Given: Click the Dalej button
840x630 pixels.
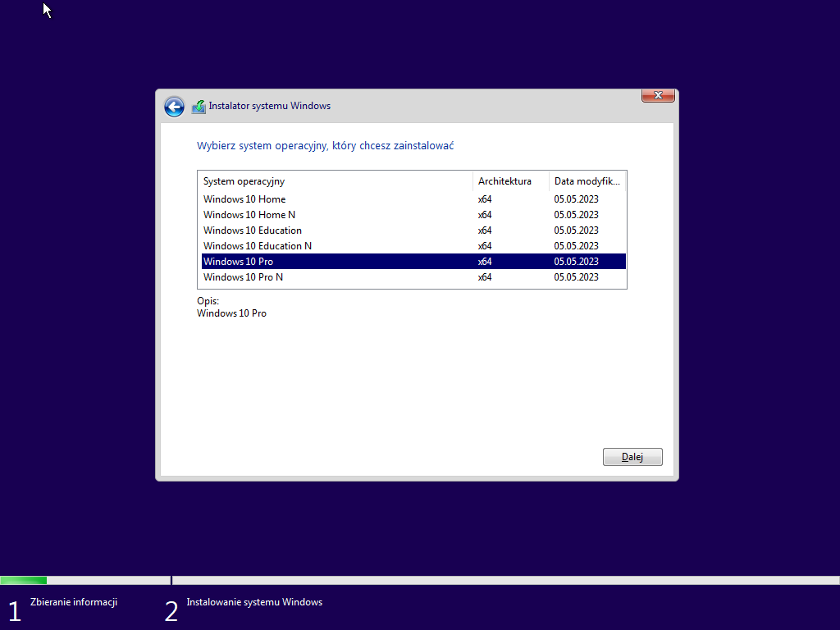Looking at the screenshot, I should click(x=632, y=457).
